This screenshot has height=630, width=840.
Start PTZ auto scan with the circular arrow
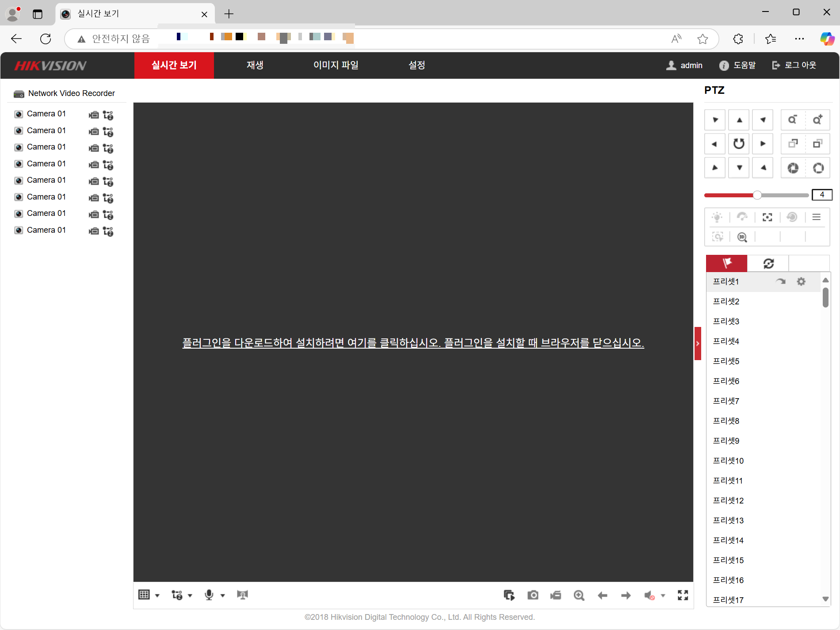(739, 144)
